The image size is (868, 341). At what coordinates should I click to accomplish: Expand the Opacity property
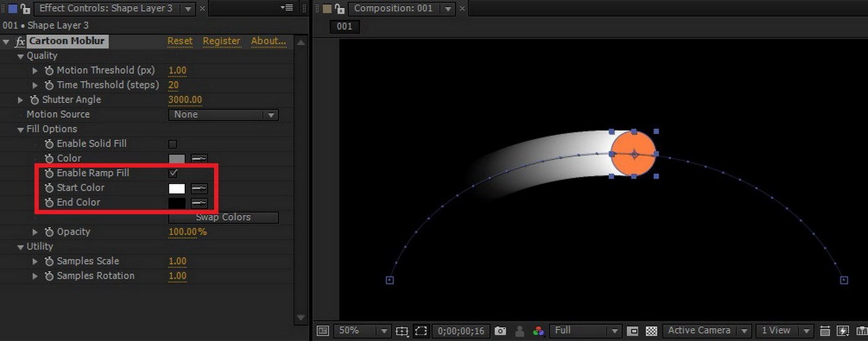(35, 232)
